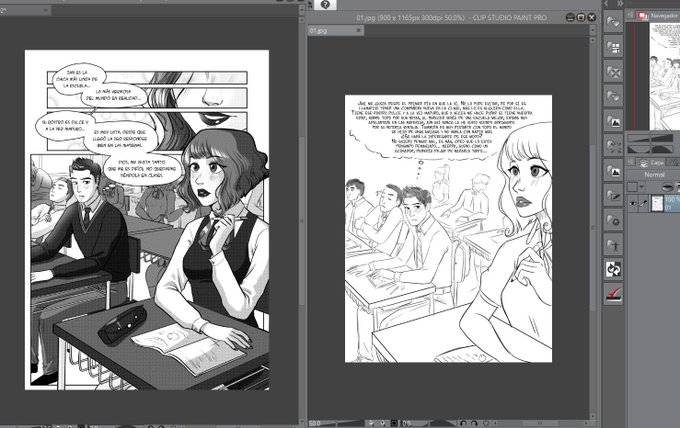Viewport: 680px width, 428px height.
Task: Click the help question mark icon
Action: click(325, 5)
